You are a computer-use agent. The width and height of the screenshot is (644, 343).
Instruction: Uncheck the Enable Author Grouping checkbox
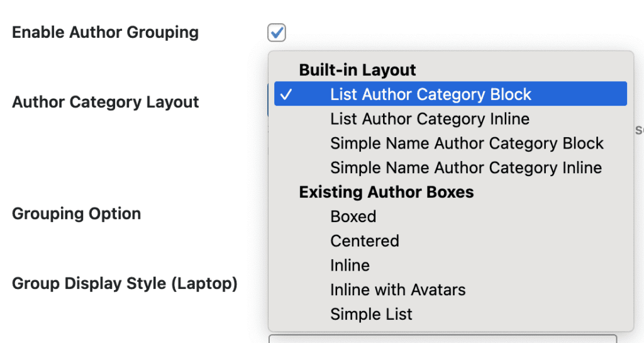coord(277,32)
